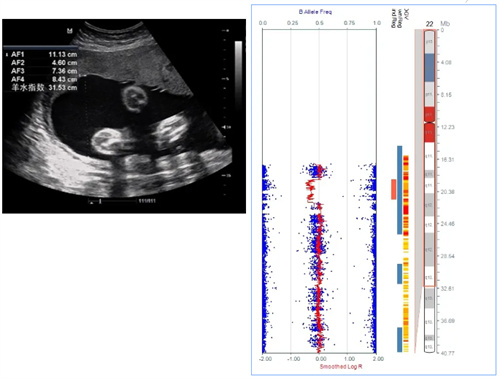Select the orange deletion marker bar
This screenshot has width=500, height=379.
394,189
